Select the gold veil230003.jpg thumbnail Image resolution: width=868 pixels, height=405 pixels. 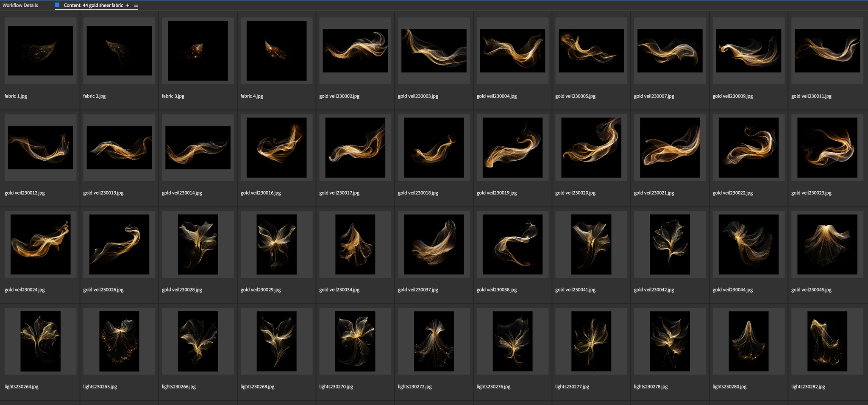tap(434, 51)
